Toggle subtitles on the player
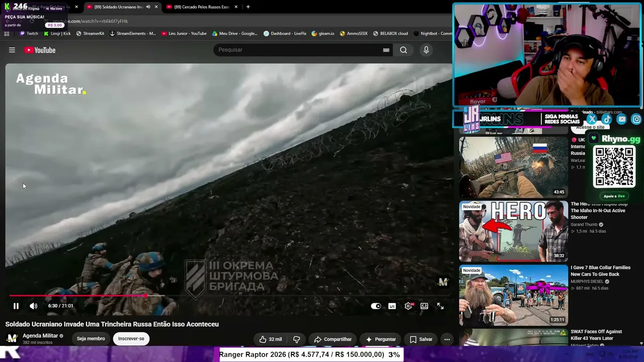This screenshot has width=644, height=362. (392, 306)
